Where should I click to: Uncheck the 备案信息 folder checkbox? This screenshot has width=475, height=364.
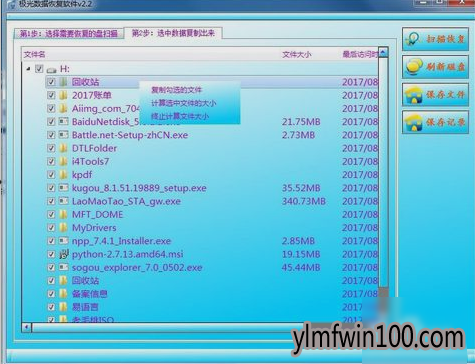coord(51,294)
